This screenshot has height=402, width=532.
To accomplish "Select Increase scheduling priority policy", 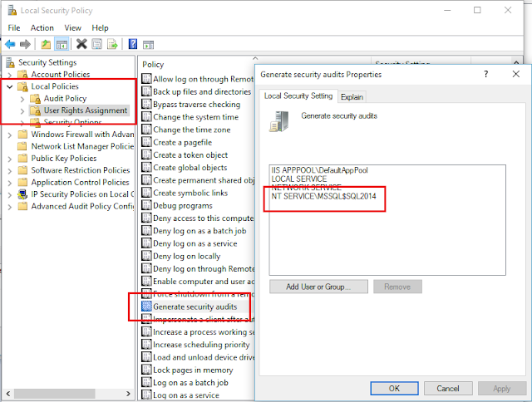I will pyautogui.click(x=201, y=345).
